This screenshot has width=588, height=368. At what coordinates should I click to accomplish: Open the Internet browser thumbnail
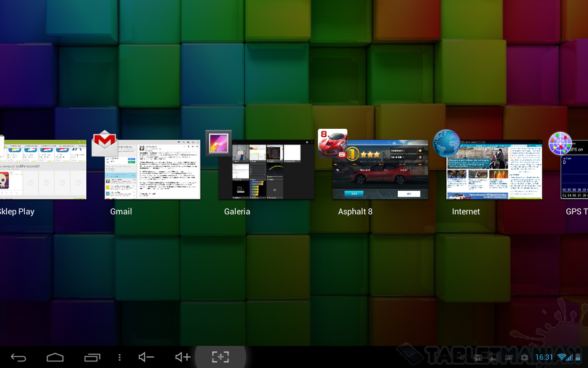pos(495,169)
